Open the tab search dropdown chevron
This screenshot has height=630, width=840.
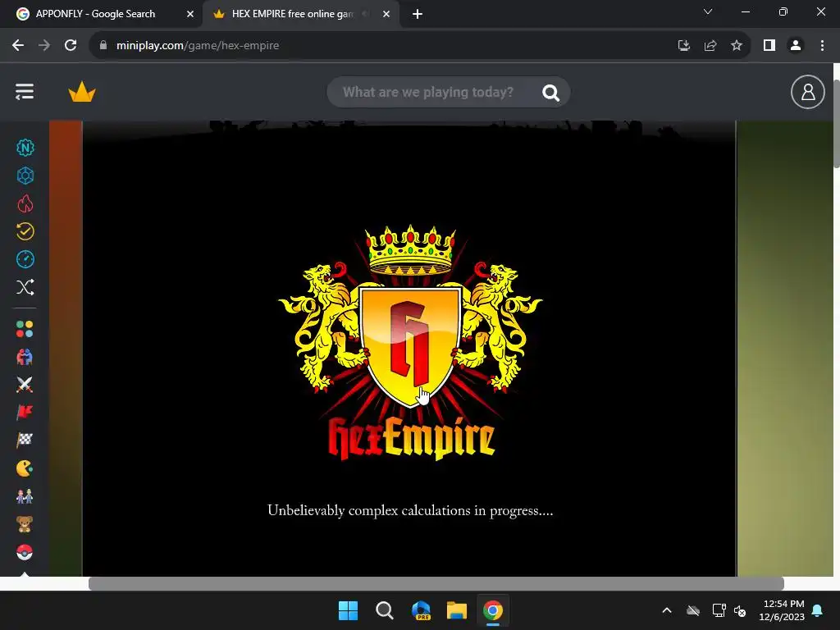click(708, 11)
